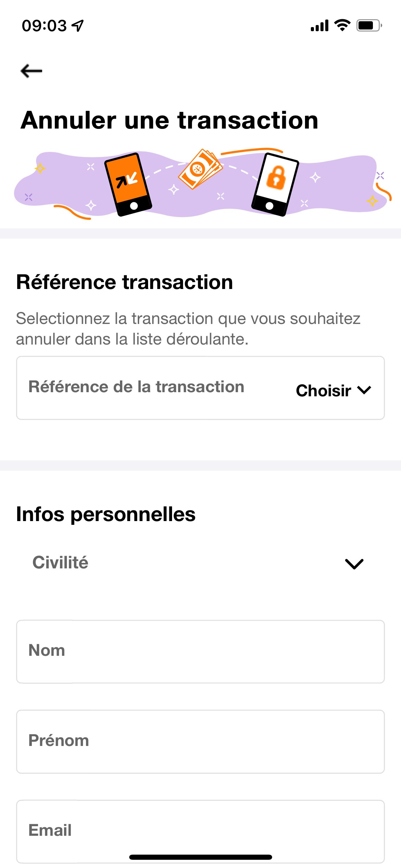Tap the Infos personnelles heading
This screenshot has height=868, width=401.
106,514
